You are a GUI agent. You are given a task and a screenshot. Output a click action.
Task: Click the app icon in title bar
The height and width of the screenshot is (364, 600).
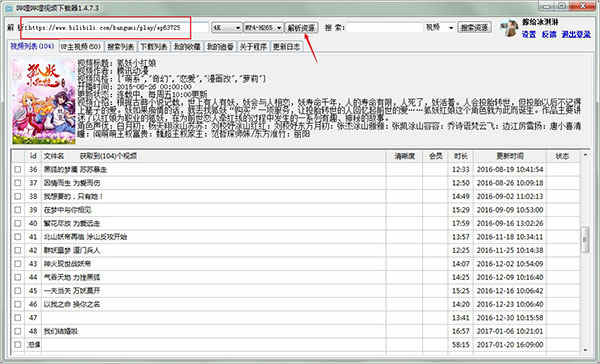[x=9, y=7]
